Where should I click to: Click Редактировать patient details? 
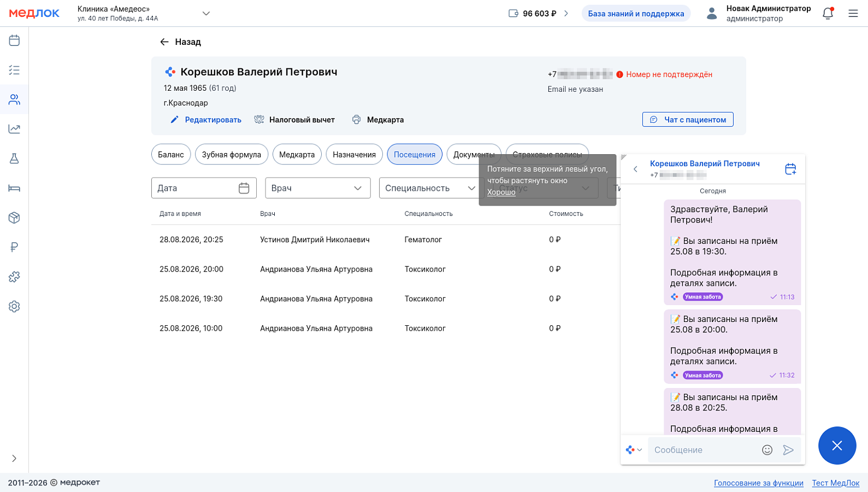206,120
